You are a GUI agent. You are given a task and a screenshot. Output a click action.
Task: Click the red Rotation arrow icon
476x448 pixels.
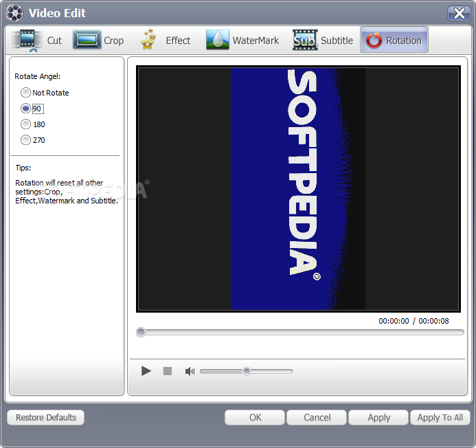pyautogui.click(x=374, y=40)
